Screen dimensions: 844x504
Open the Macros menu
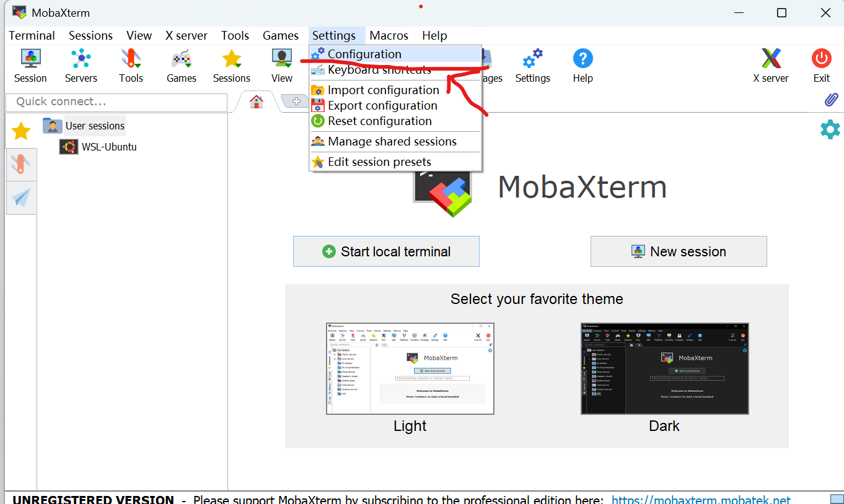tap(389, 35)
